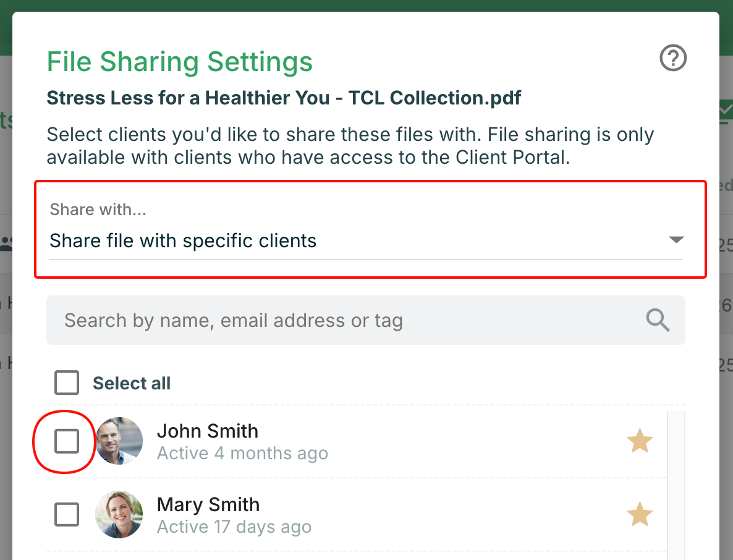The height and width of the screenshot is (560, 733).
Task: Select the John Smith name text
Action: [208, 431]
